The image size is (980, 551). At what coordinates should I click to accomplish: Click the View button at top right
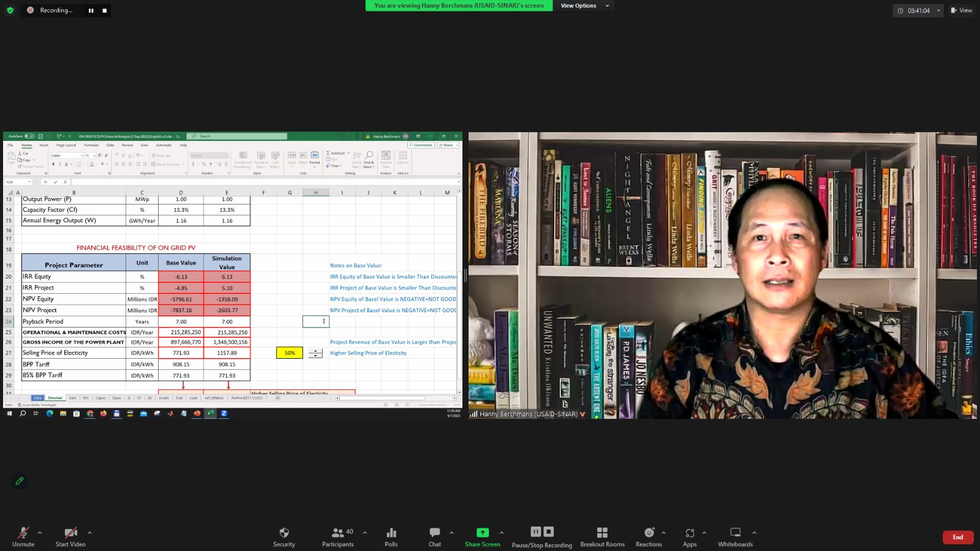click(x=962, y=10)
